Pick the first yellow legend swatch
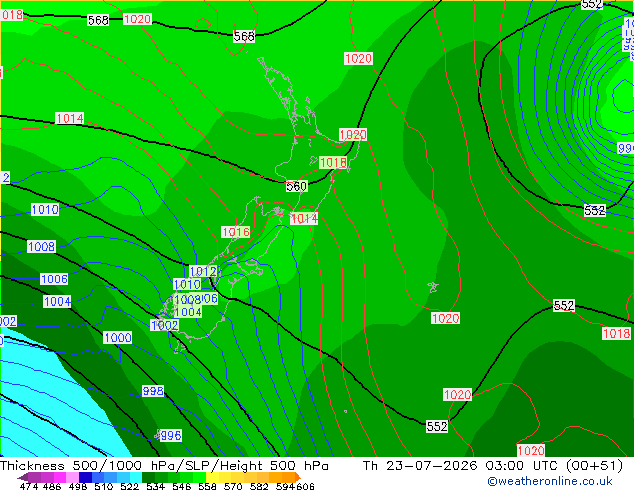The image size is (634, 490). 212,477
